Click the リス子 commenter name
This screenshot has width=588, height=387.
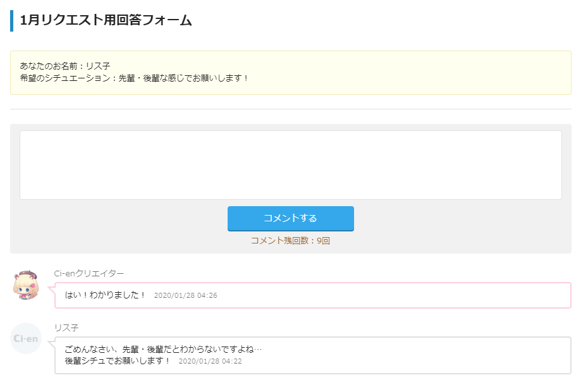click(x=66, y=328)
